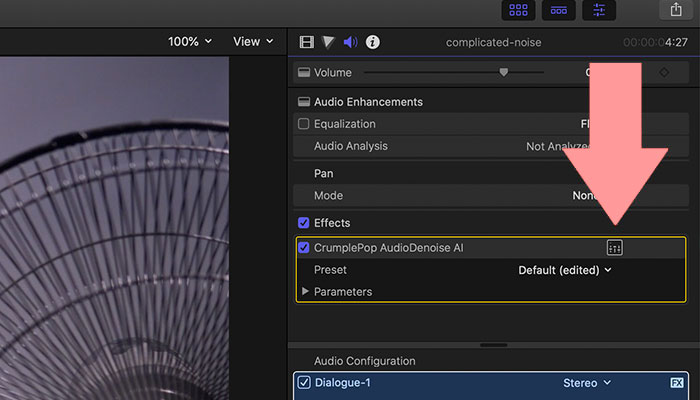Open the Audio inspector speaker icon
The height and width of the screenshot is (400, 700).
tap(350, 42)
